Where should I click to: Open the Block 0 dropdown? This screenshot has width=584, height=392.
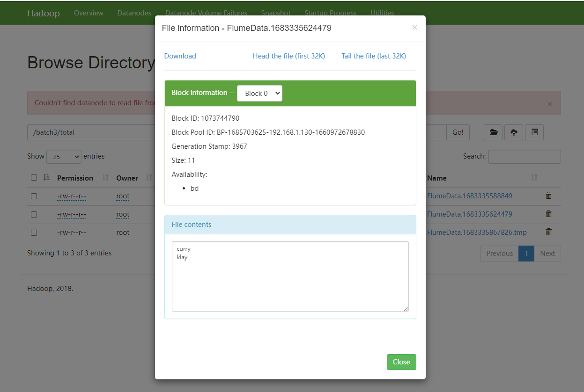click(259, 93)
